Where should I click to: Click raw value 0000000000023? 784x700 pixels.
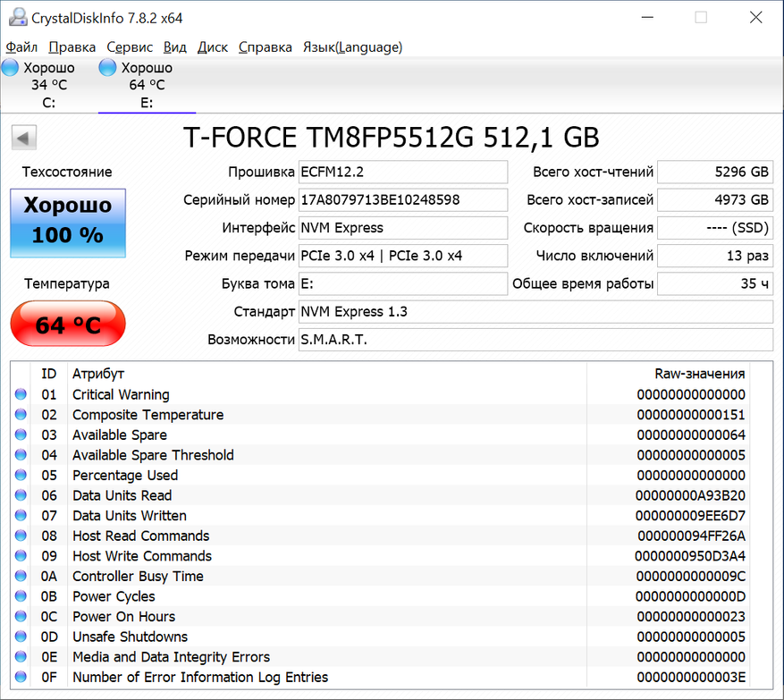(691, 617)
